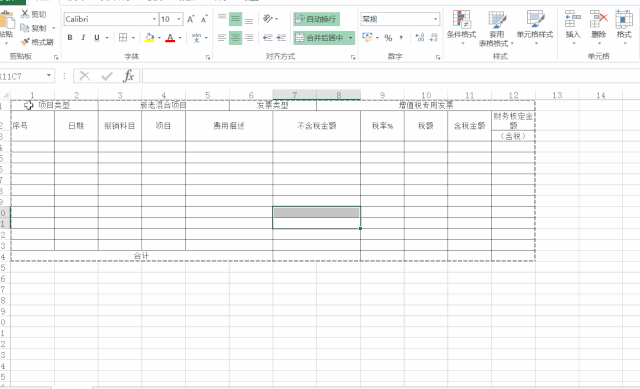Open the phonetic guide (文) tool
Viewport: 640px width, 389px height.
pos(196,38)
